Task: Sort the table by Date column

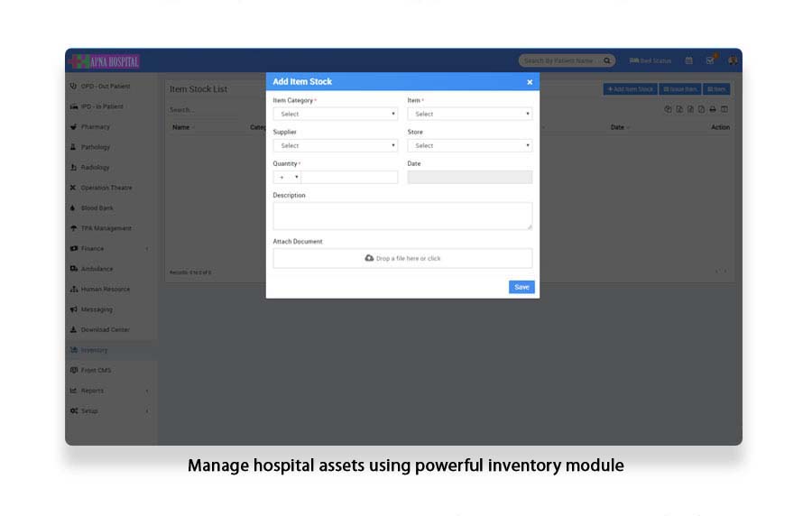Action: [617, 127]
